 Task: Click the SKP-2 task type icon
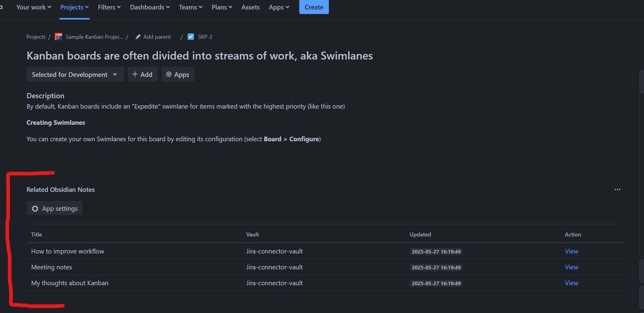tap(191, 37)
